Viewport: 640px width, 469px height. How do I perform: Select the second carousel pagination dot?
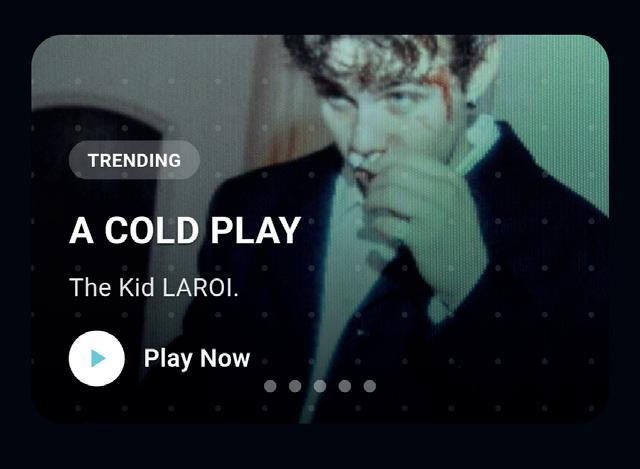(x=295, y=386)
